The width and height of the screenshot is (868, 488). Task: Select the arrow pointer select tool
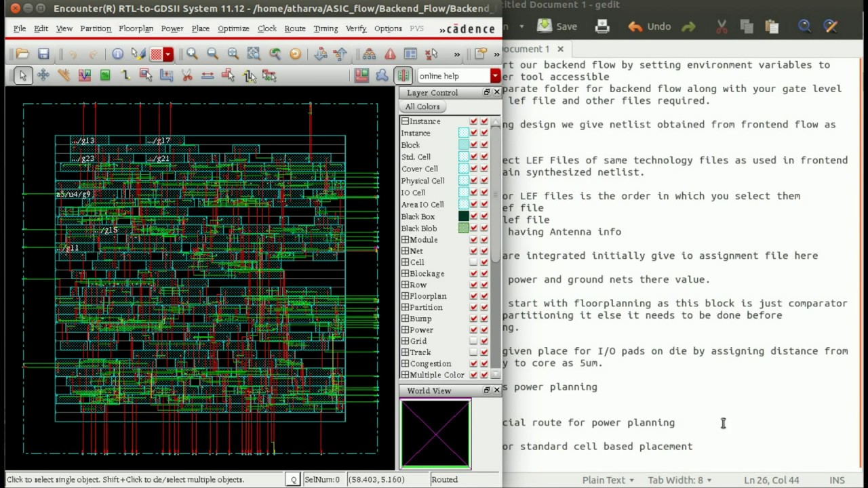click(x=22, y=75)
